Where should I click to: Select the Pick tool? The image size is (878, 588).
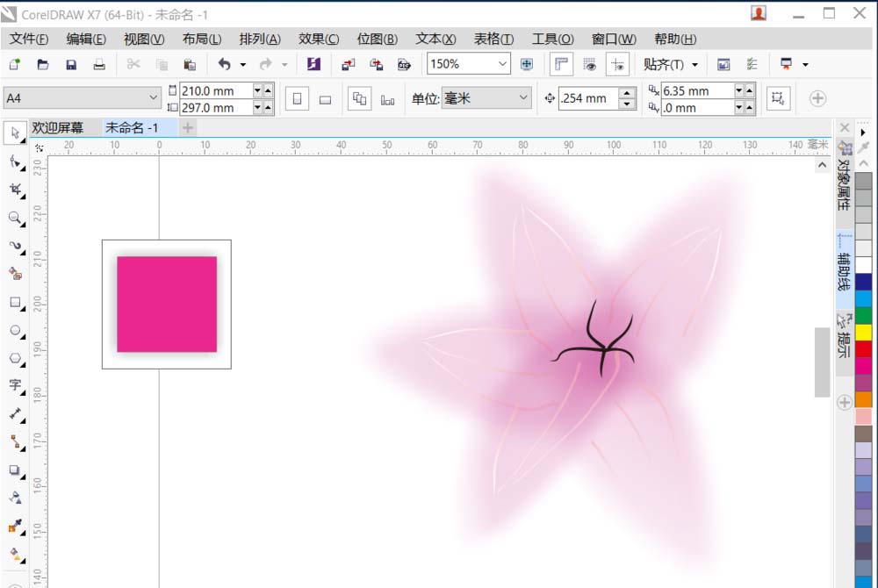pyautogui.click(x=15, y=133)
